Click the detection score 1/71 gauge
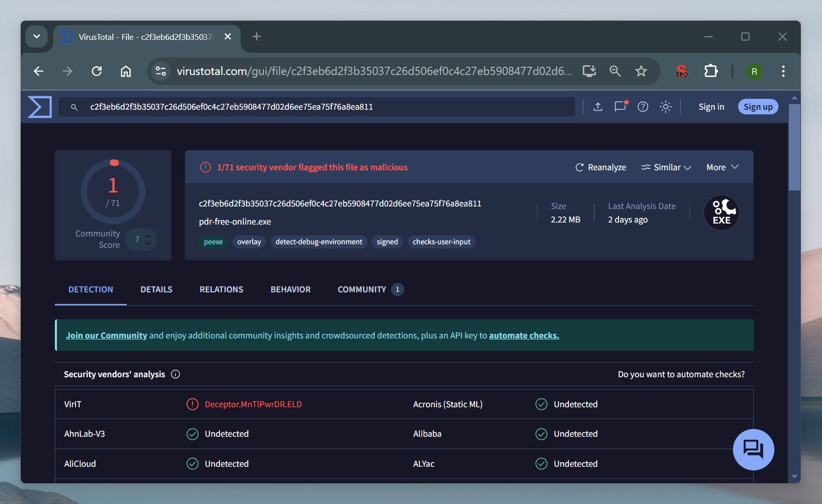 [x=113, y=191]
